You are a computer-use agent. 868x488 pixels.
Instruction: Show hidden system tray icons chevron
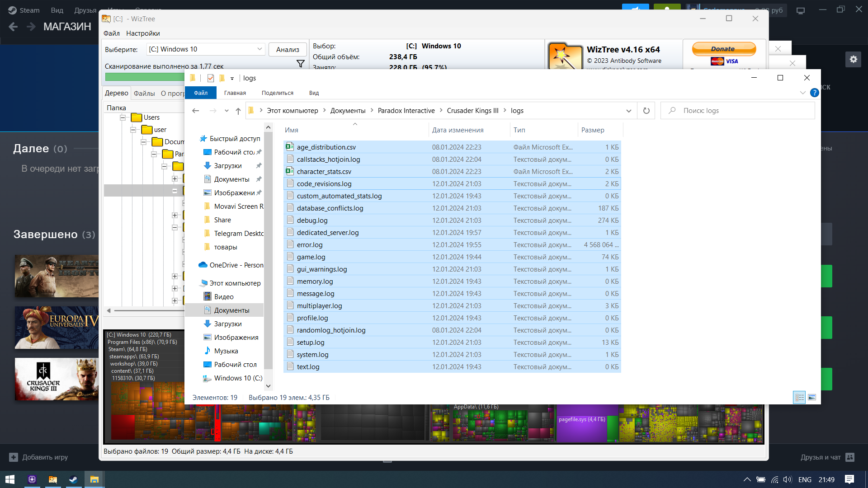point(747,479)
